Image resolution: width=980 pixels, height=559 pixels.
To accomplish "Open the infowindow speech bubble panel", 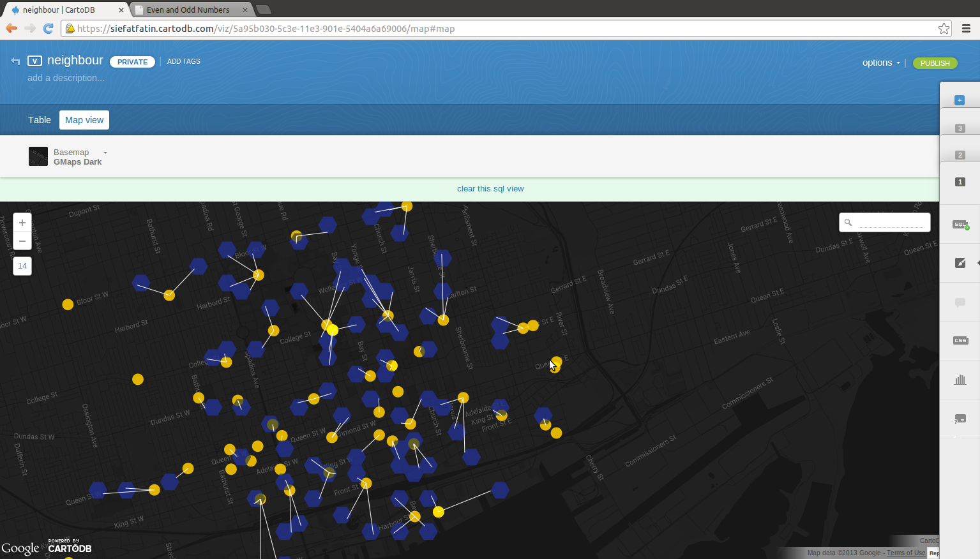I will [960, 302].
